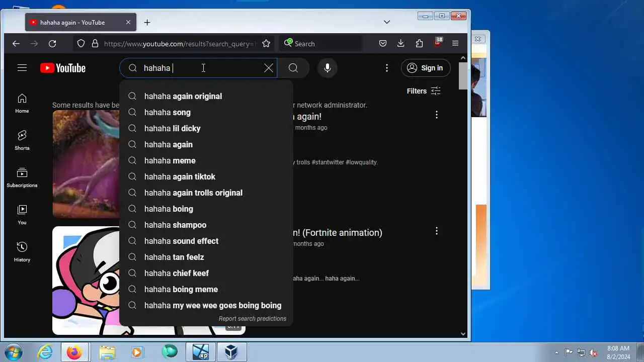
Task: Open the muted volume tray icon
Action: 594,352
